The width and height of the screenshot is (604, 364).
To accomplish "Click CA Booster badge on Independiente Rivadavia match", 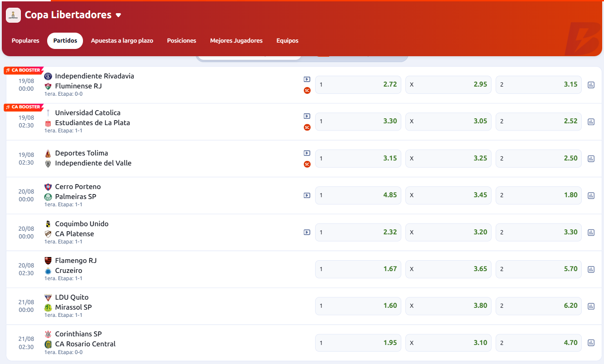I will click(24, 70).
